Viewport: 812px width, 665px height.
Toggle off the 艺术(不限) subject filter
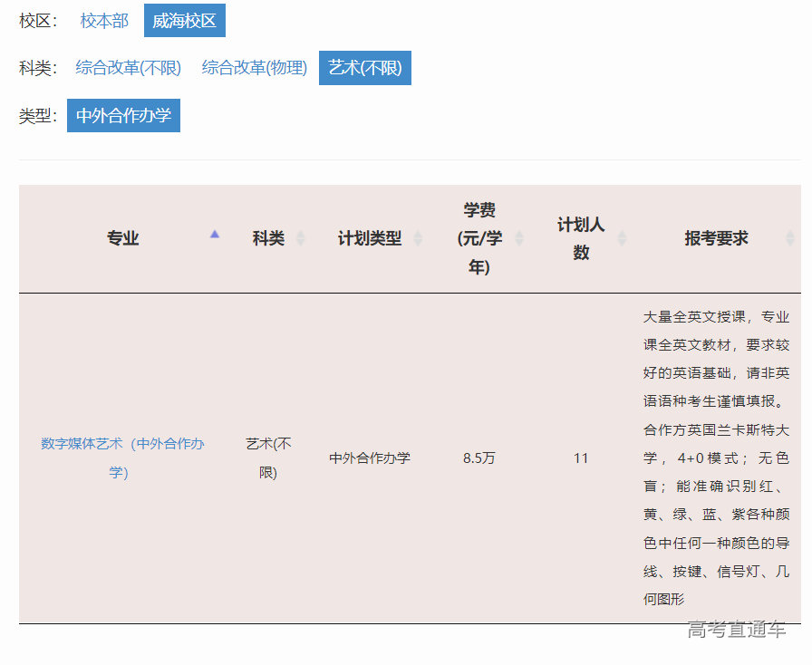pyautogui.click(x=365, y=67)
